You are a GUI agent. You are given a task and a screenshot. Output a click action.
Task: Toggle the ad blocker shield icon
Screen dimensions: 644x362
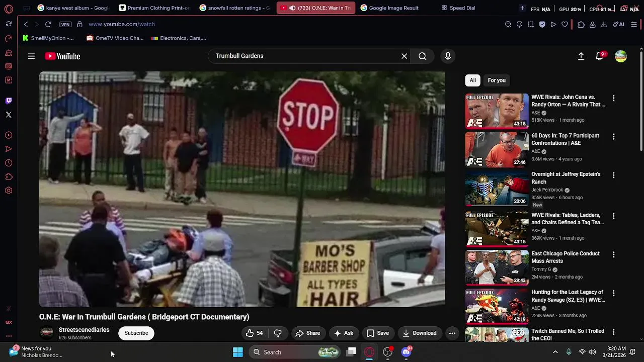tap(542, 24)
